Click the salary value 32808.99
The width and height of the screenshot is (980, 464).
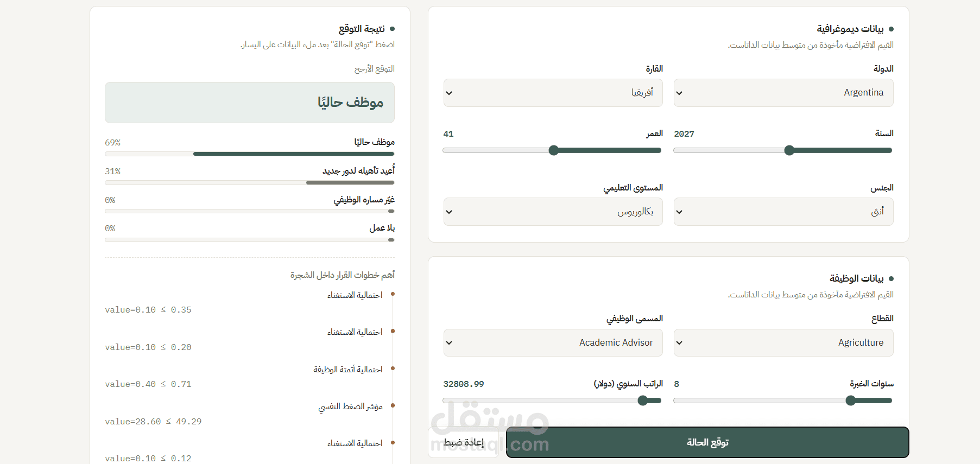[x=464, y=384]
